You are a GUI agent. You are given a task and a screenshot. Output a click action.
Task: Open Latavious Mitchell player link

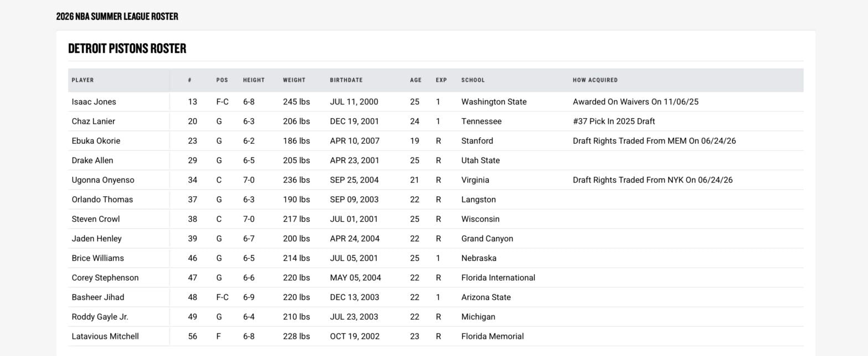coord(105,336)
